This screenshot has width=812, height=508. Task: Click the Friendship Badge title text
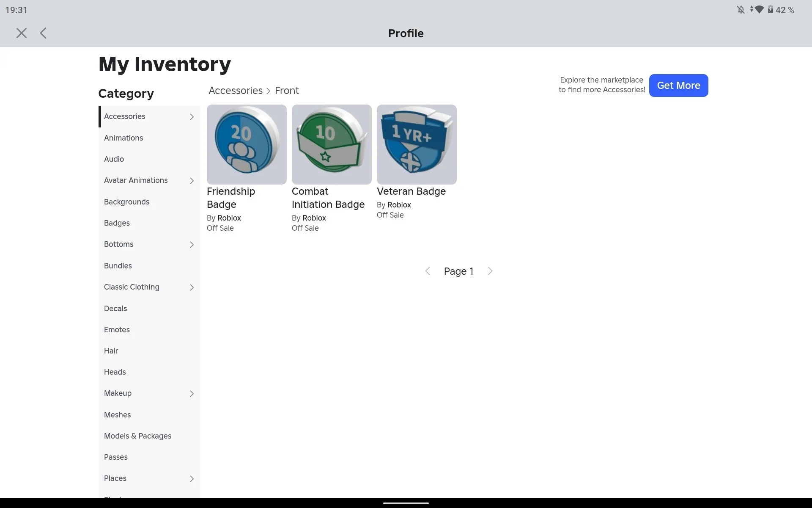point(231,198)
